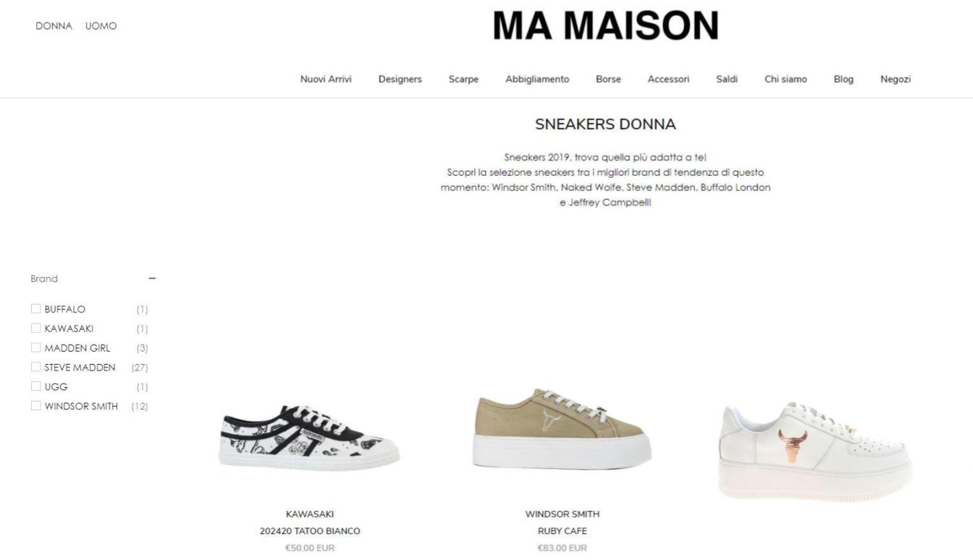This screenshot has width=973, height=560.
Task: Check the WINDSOR SMITH filter box
Action: [x=35, y=406]
